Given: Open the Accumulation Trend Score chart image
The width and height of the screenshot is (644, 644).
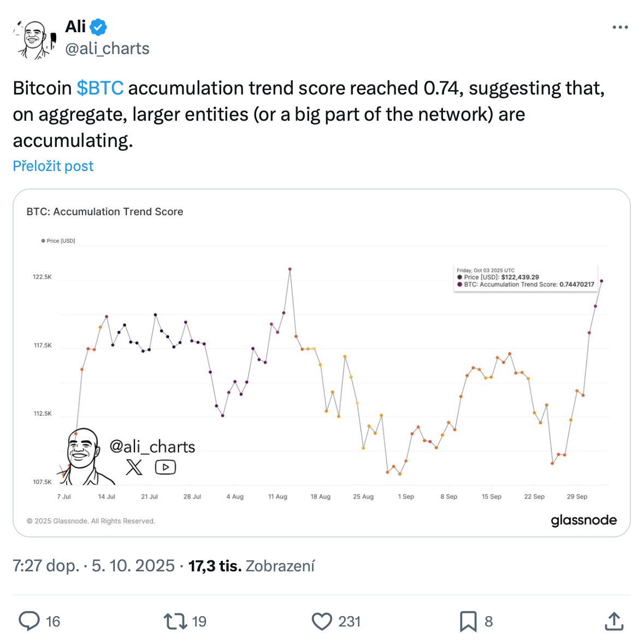Looking at the screenshot, I should [322, 363].
